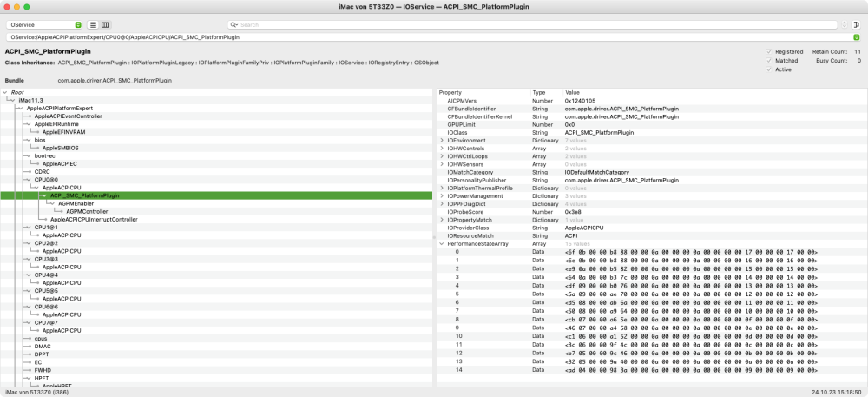Viewport: 868px width, 397px height.
Task: Click the bundle name com.apple.driver.ACPI_SMC_PlatformPlugin
Action: click(x=115, y=80)
